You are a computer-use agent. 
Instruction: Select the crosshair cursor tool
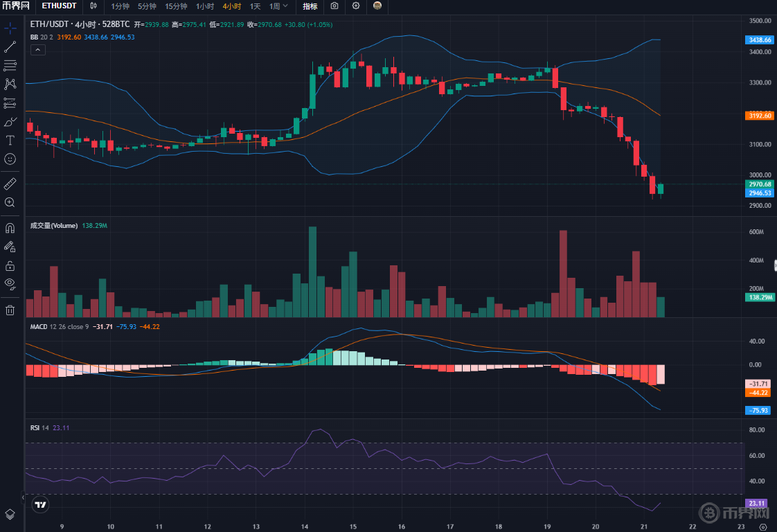(10, 28)
